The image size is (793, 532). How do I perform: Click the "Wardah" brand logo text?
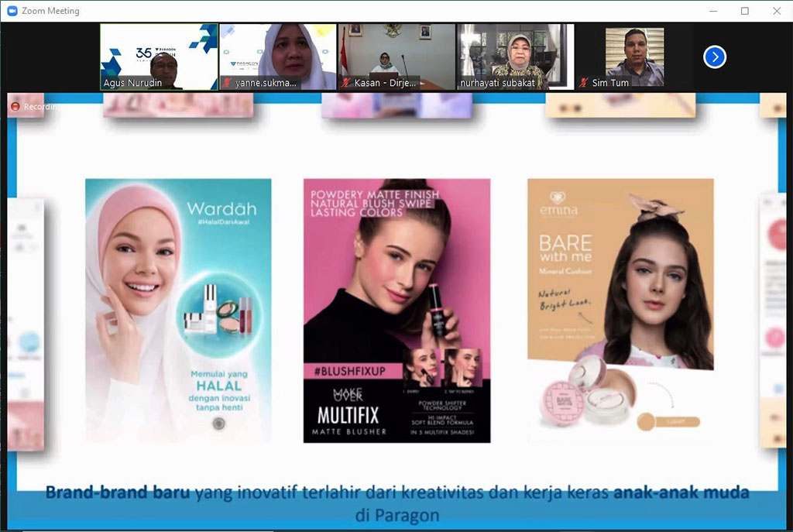(221, 208)
